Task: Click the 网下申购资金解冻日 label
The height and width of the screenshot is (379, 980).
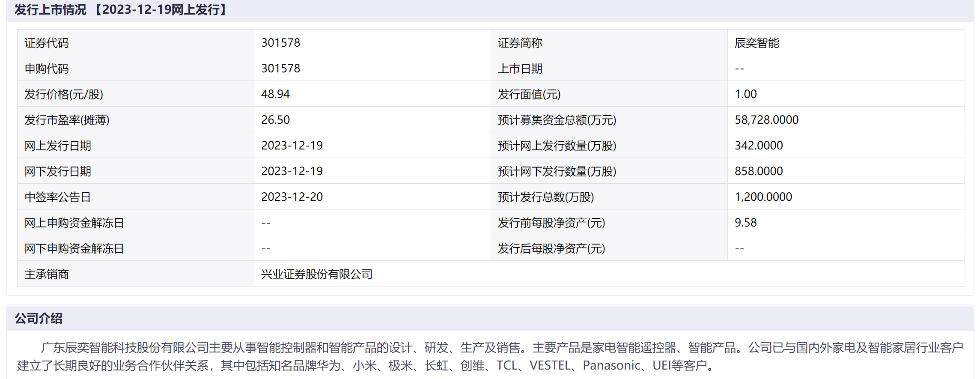Action: (74, 248)
